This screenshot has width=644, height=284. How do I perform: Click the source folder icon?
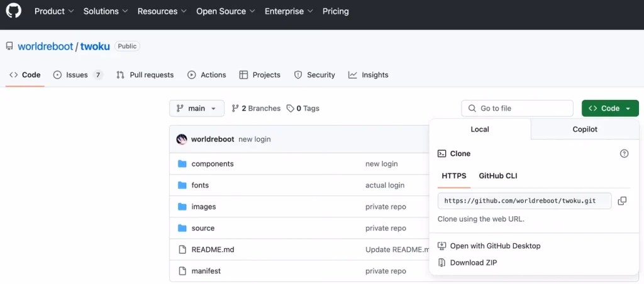pyautogui.click(x=182, y=228)
